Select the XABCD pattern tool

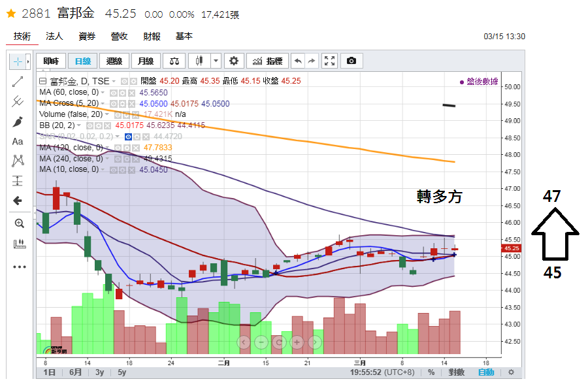coord(18,161)
